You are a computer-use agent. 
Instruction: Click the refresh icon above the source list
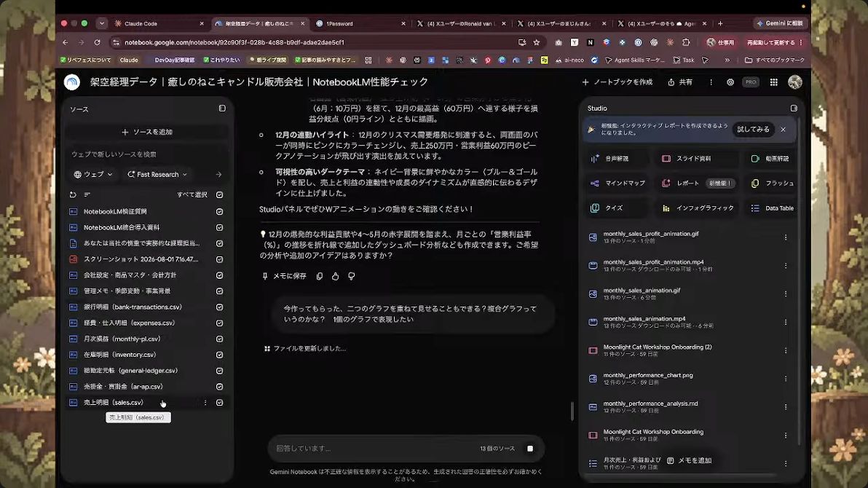[73, 194]
